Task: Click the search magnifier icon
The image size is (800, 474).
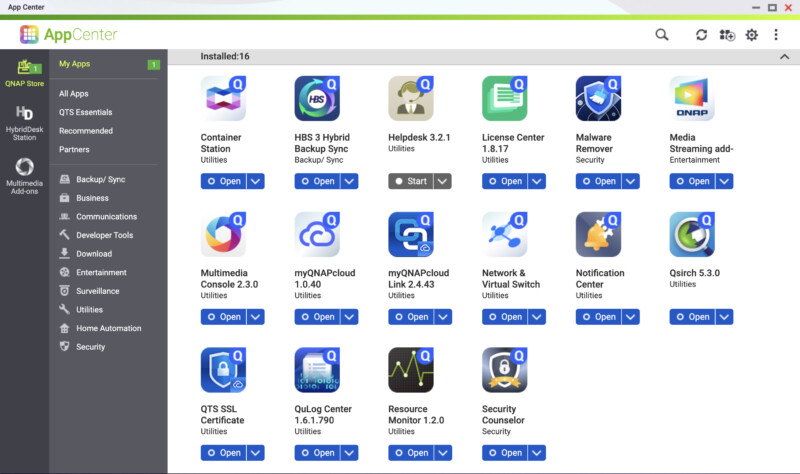Action: coord(662,35)
